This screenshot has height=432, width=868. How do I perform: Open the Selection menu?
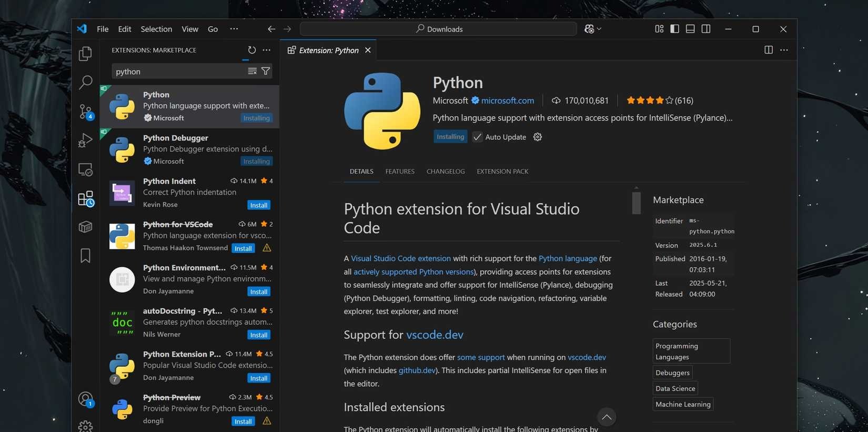tap(156, 29)
